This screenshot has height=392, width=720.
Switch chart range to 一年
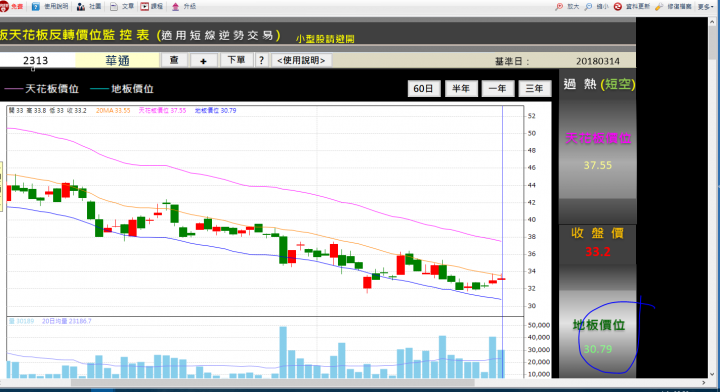(x=498, y=89)
